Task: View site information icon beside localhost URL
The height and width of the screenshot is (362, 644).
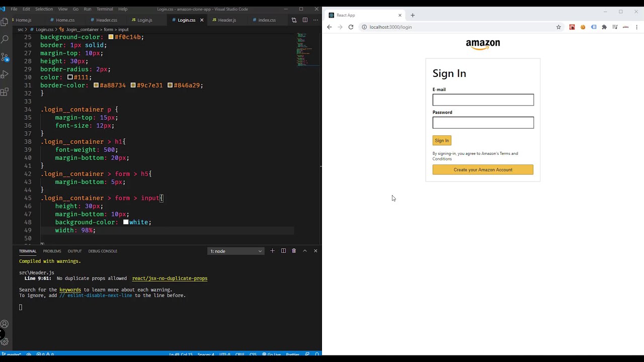Action: pos(364,27)
